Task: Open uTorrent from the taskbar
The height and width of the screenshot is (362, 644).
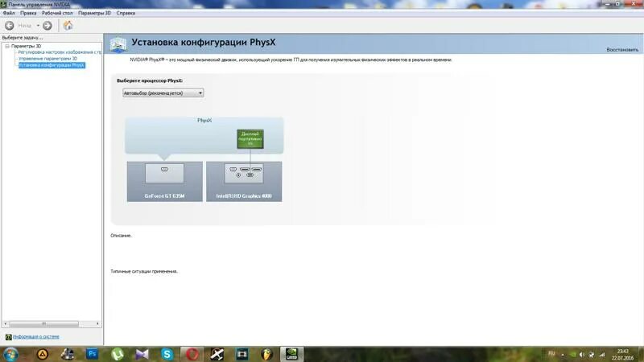Action: [x=118, y=354]
